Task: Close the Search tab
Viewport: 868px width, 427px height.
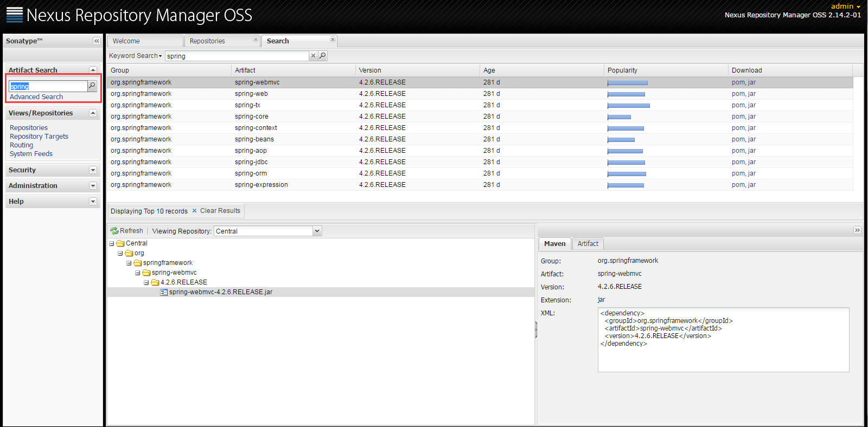Action: pyautogui.click(x=333, y=40)
